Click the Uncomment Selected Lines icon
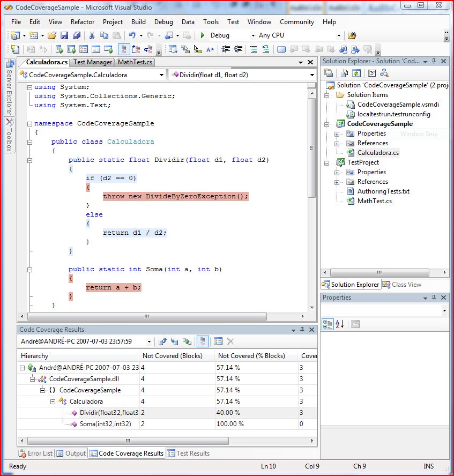 [266, 49]
